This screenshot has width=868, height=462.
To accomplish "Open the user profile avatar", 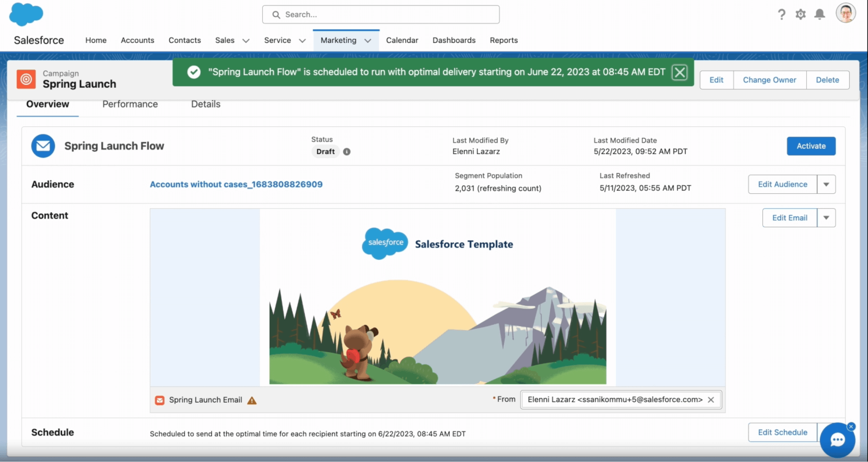I will [846, 13].
